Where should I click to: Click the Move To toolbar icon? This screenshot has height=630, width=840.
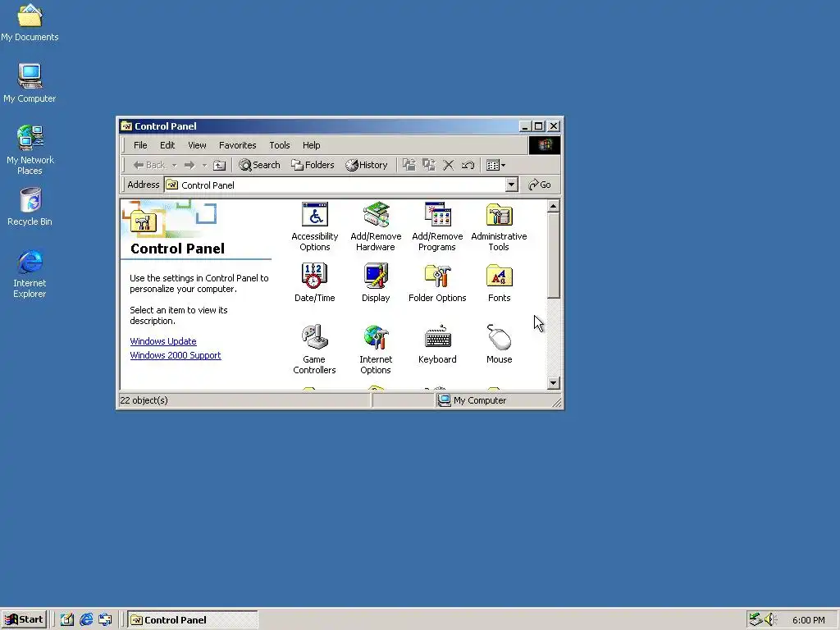click(409, 165)
